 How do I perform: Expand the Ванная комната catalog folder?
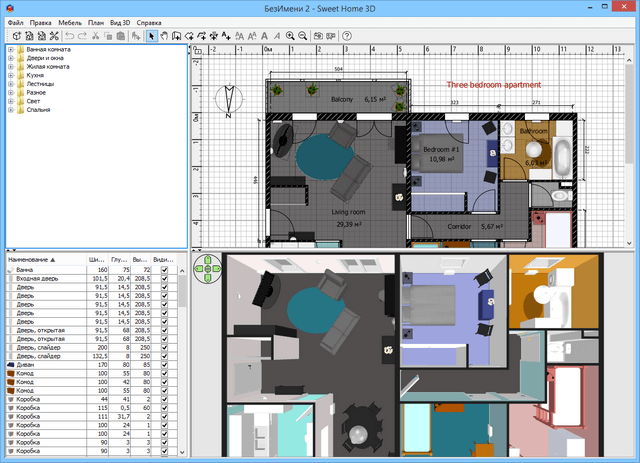pyautogui.click(x=9, y=49)
